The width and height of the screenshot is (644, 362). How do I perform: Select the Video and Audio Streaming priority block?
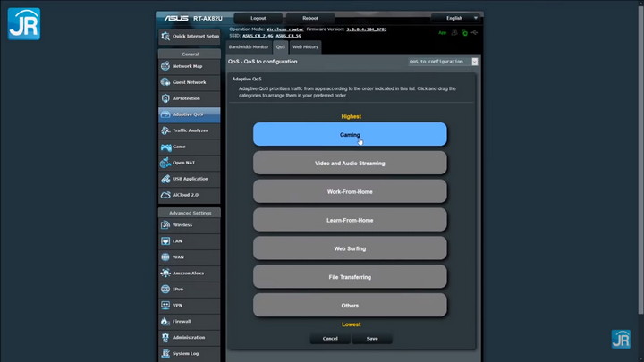(x=350, y=164)
